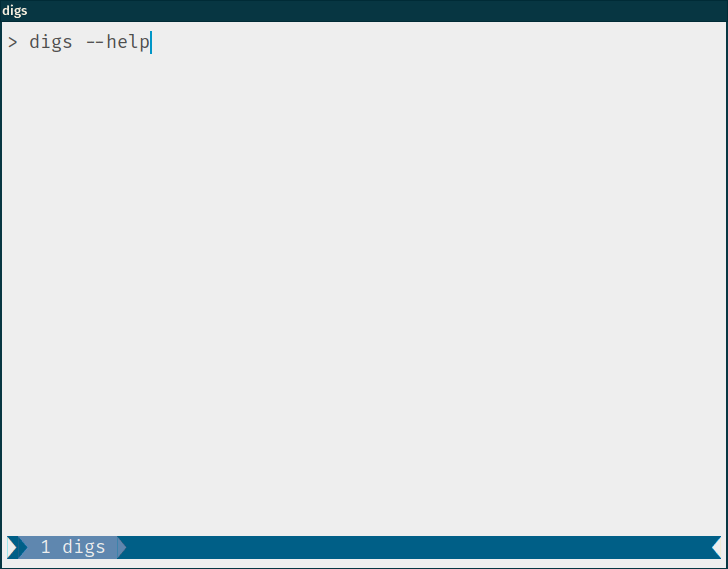
Task: Click the empty blue status bar area
Action: (x=417, y=547)
